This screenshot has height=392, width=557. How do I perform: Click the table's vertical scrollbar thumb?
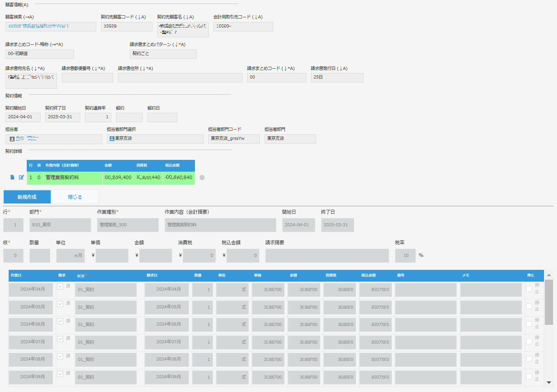click(549, 302)
